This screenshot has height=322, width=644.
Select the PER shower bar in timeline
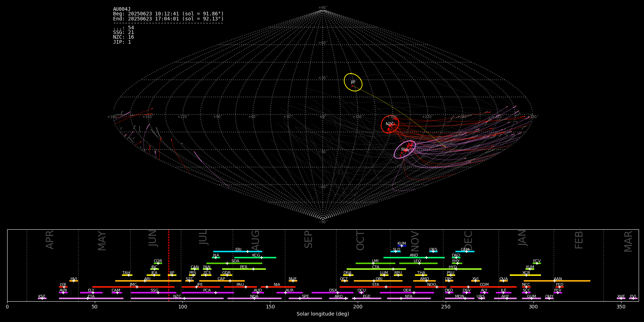coord(244,269)
